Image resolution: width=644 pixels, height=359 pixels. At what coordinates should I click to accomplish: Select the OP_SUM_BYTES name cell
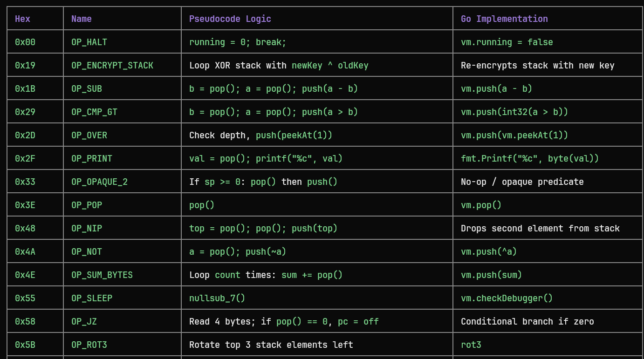123,275
